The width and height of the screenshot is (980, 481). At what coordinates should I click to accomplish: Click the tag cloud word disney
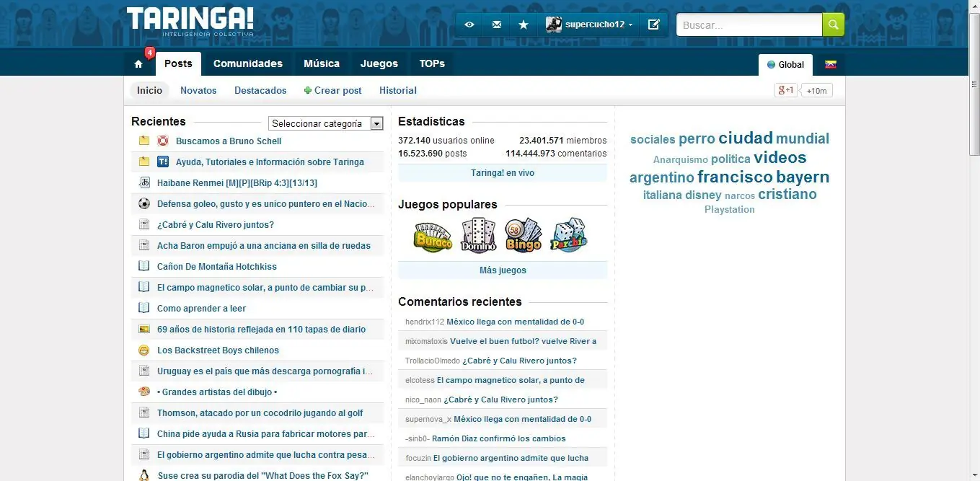click(x=703, y=195)
